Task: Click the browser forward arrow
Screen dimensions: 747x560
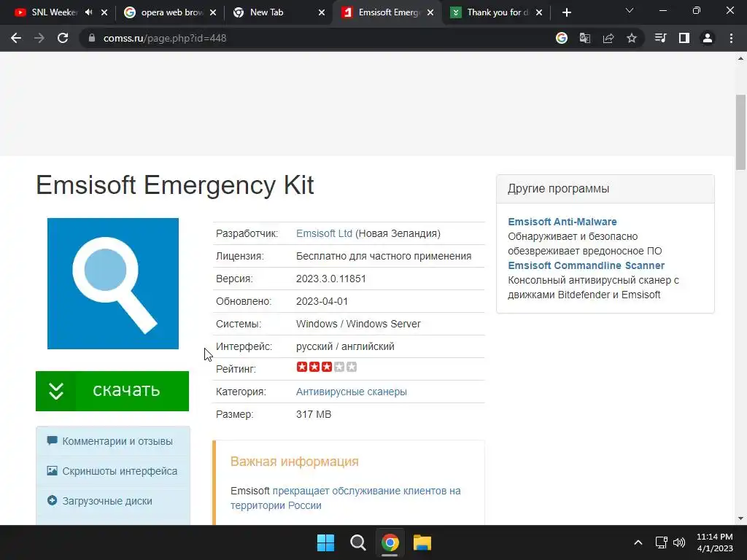Action: [x=39, y=38]
